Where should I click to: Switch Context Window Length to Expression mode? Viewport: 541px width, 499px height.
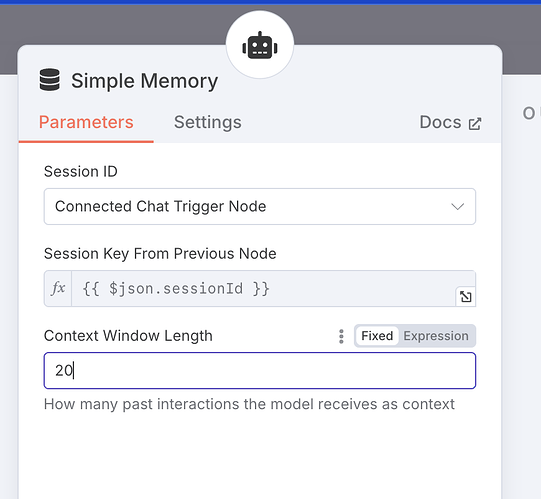tap(436, 336)
